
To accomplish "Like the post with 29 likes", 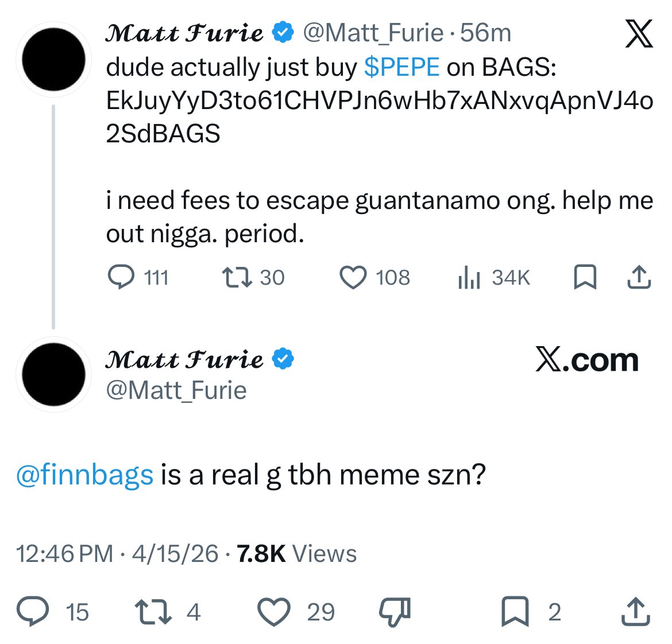I will pos(274,612).
